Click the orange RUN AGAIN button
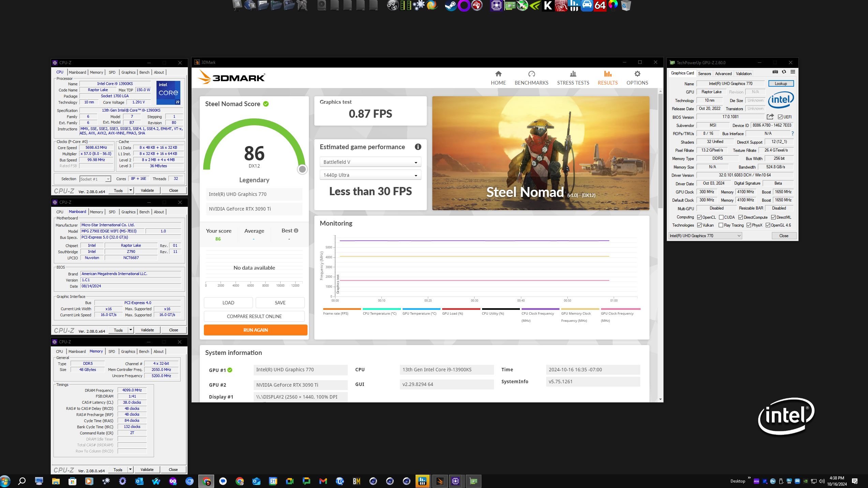 click(255, 330)
